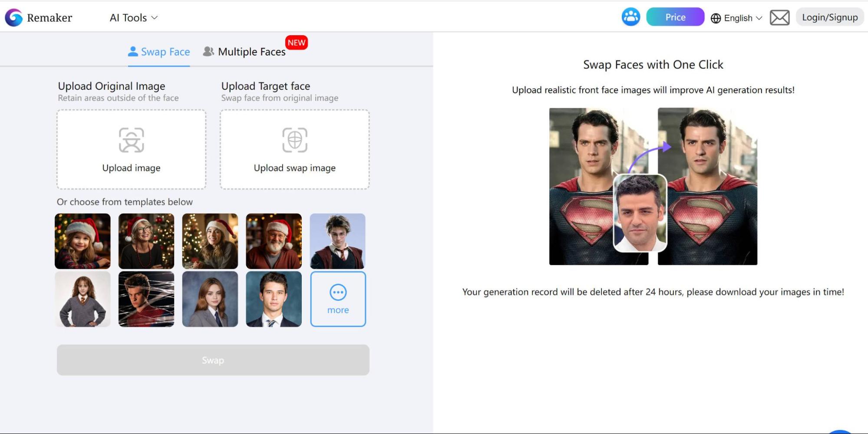The height and width of the screenshot is (434, 868).
Task: Click the "Swap Faces with One Click" heading
Action: (653, 65)
